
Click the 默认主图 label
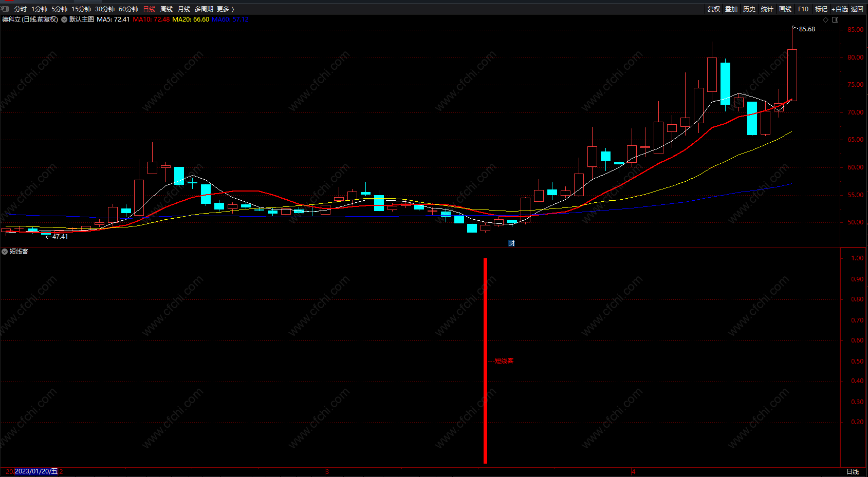click(82, 20)
